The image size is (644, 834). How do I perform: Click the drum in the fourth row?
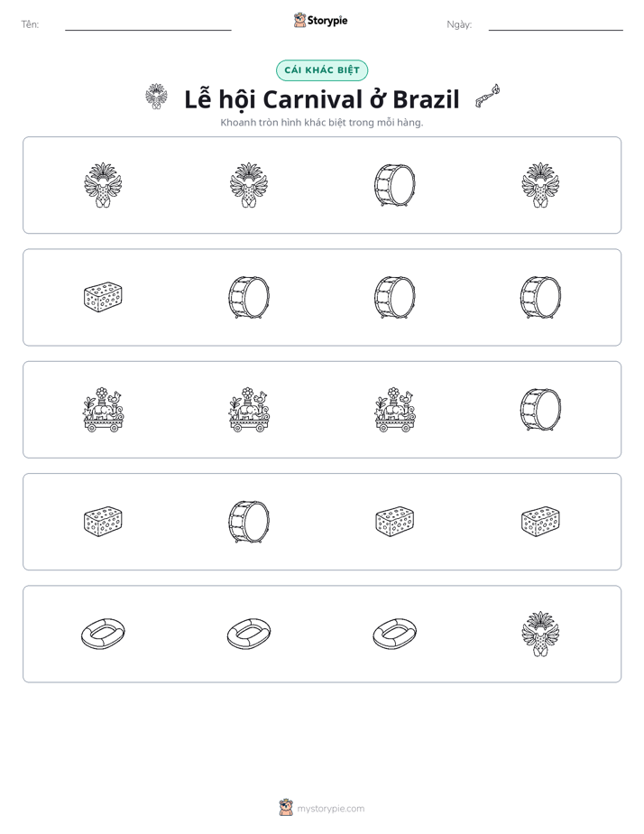point(249,522)
